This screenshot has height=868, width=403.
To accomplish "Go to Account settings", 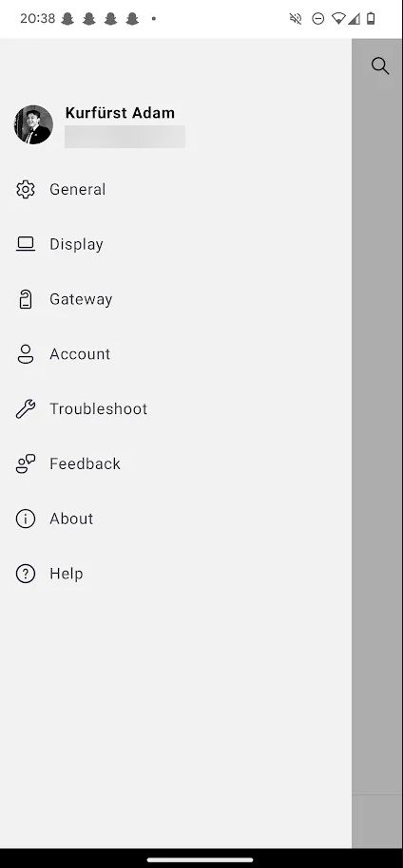I will 176,353.
